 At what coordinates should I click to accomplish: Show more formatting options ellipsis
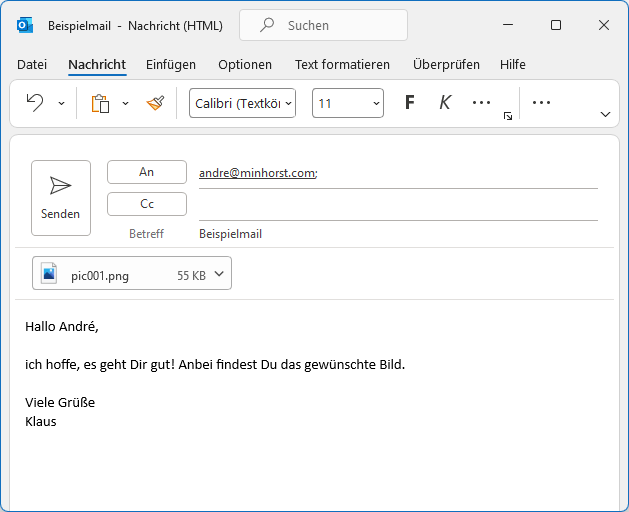pos(481,103)
